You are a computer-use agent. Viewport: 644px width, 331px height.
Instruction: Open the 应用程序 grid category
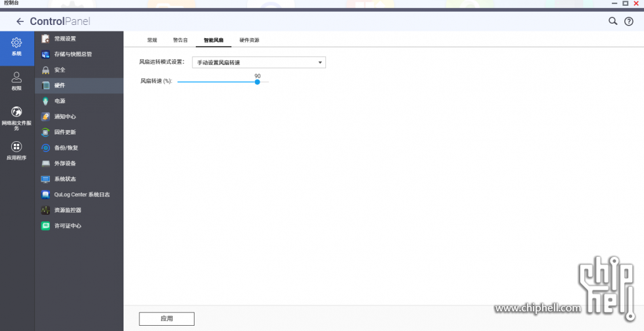17,150
